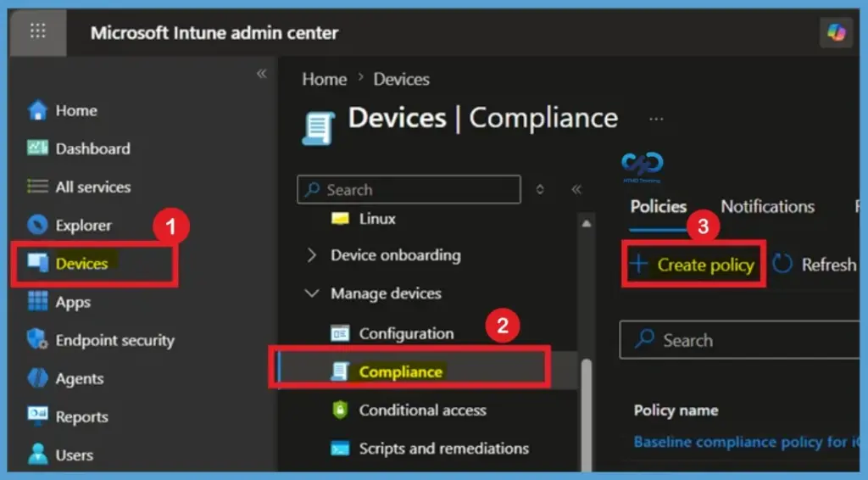Click the Agents icon in sidebar
The image size is (868, 480).
click(37, 378)
